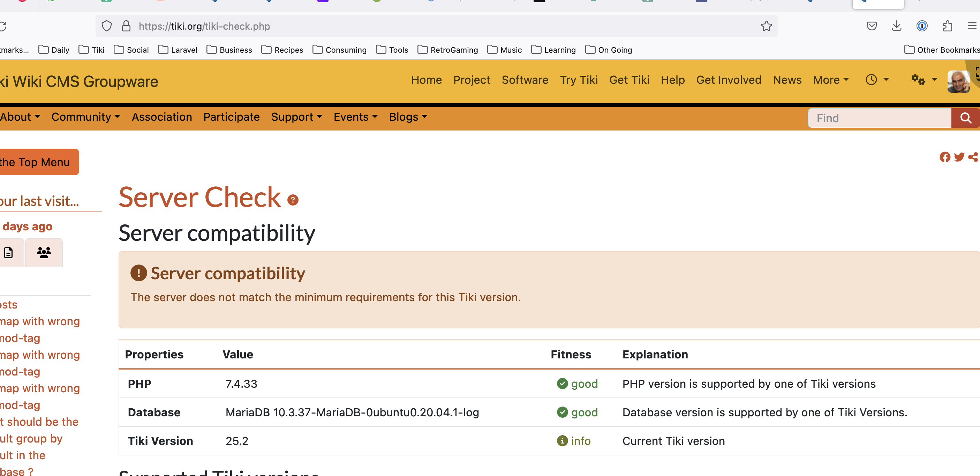Open the Participate link
This screenshot has height=476, width=980.
point(231,117)
